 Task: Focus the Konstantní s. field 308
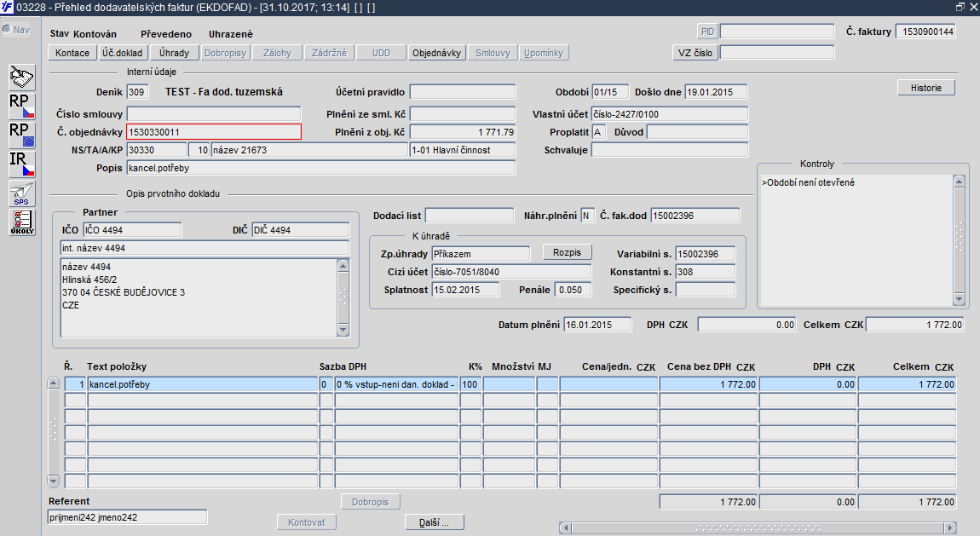[x=706, y=272]
